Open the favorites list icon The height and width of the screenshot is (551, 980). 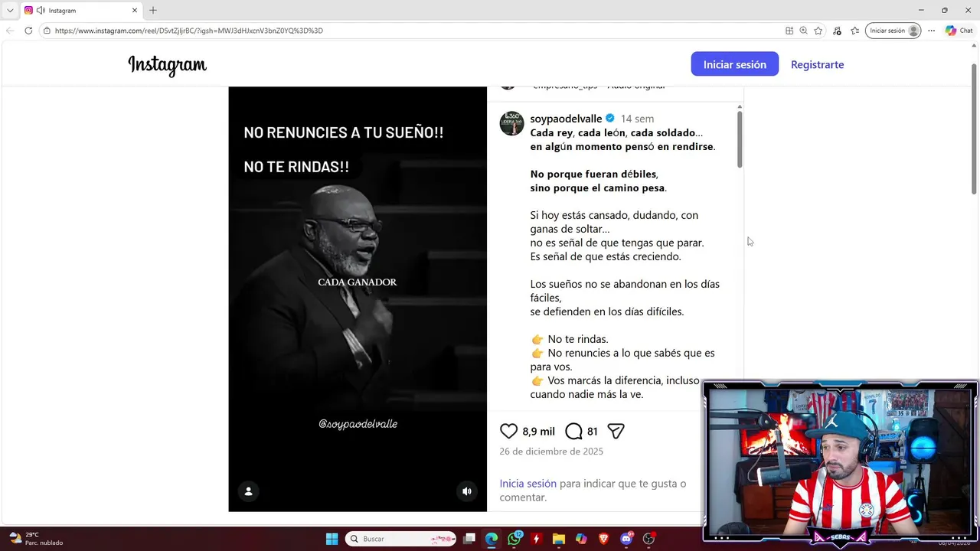pos(854,31)
